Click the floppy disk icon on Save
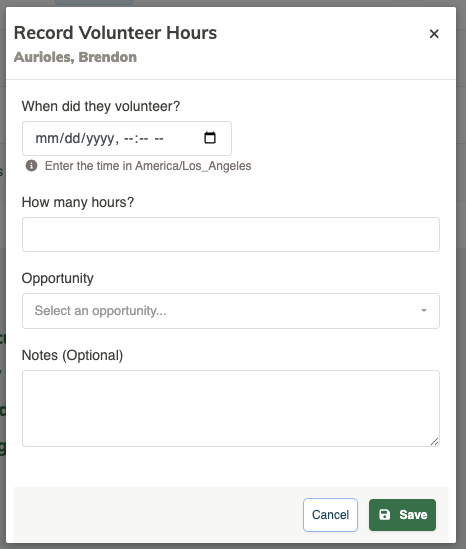The image size is (466, 549). point(384,515)
